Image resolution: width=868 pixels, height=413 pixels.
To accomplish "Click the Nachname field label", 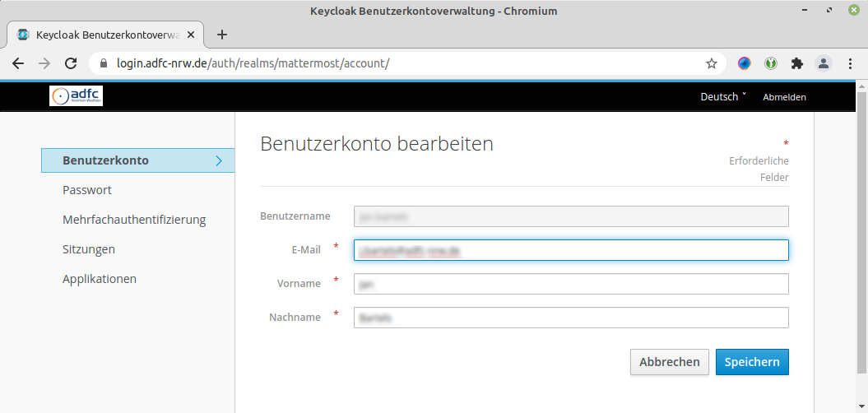I will coord(295,318).
